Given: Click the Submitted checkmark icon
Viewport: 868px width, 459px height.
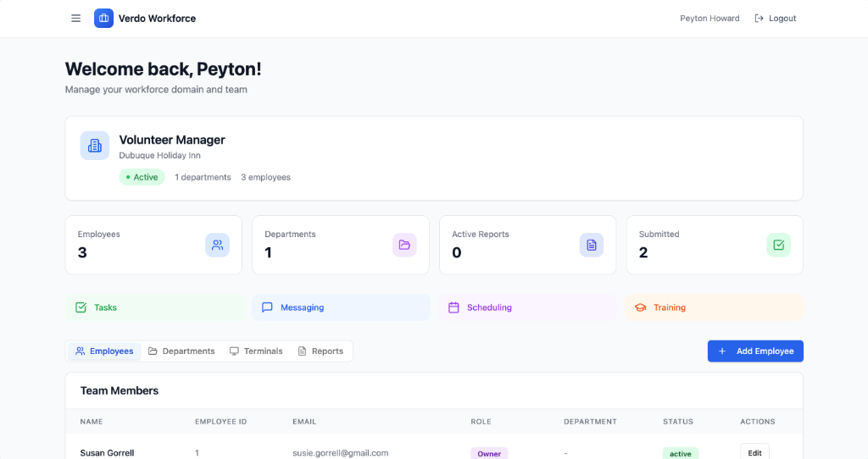Looking at the screenshot, I should pos(779,245).
